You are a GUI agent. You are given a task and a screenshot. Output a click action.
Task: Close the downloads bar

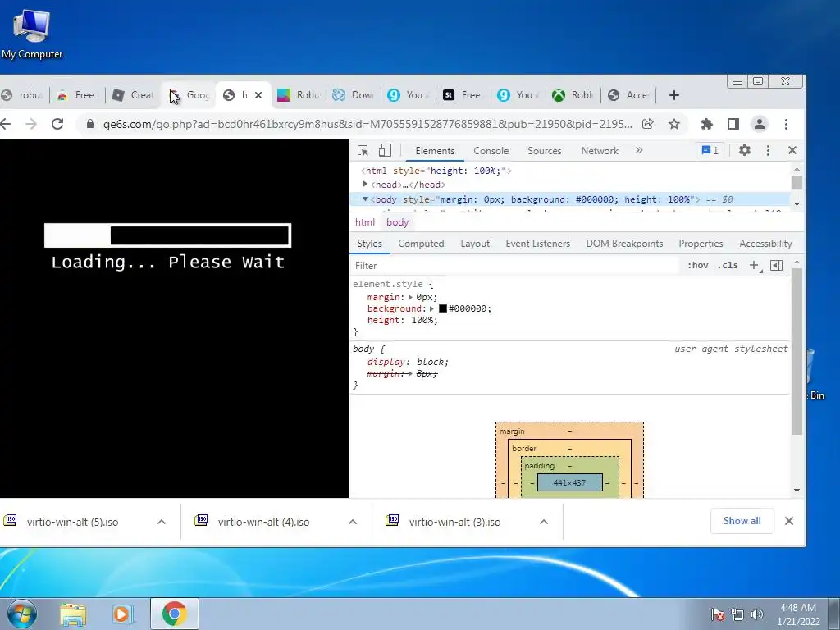coord(789,521)
